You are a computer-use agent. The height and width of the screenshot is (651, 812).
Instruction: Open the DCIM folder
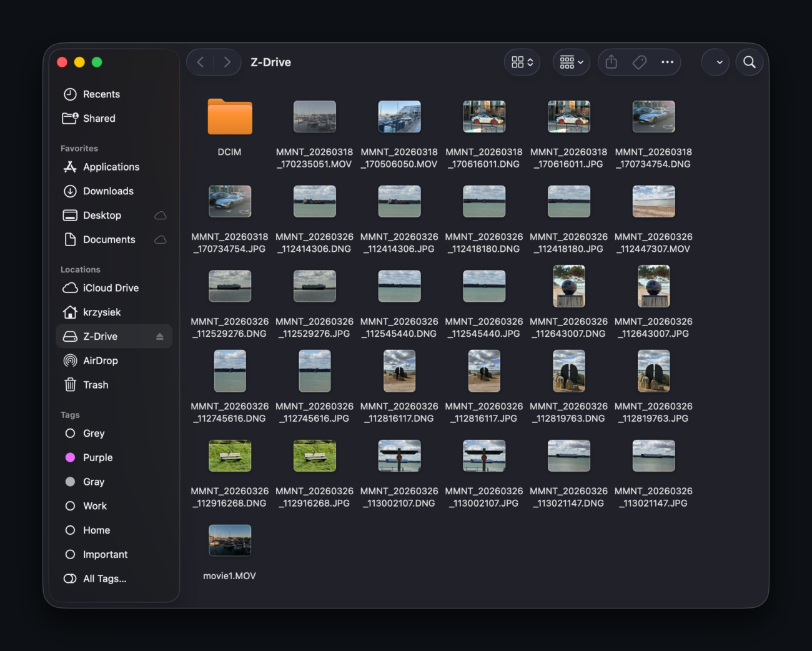(230, 117)
